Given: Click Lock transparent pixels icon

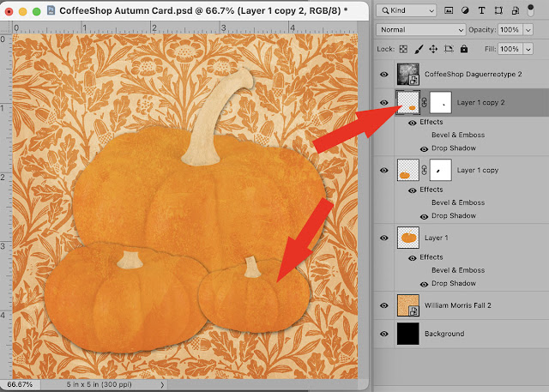Looking at the screenshot, I should coord(403,49).
